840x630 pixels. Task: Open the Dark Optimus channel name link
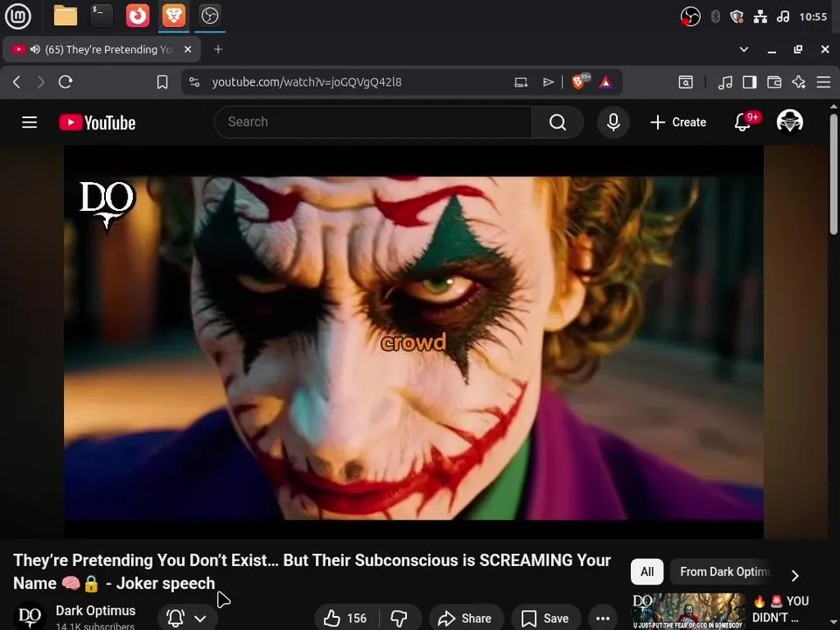click(95, 611)
